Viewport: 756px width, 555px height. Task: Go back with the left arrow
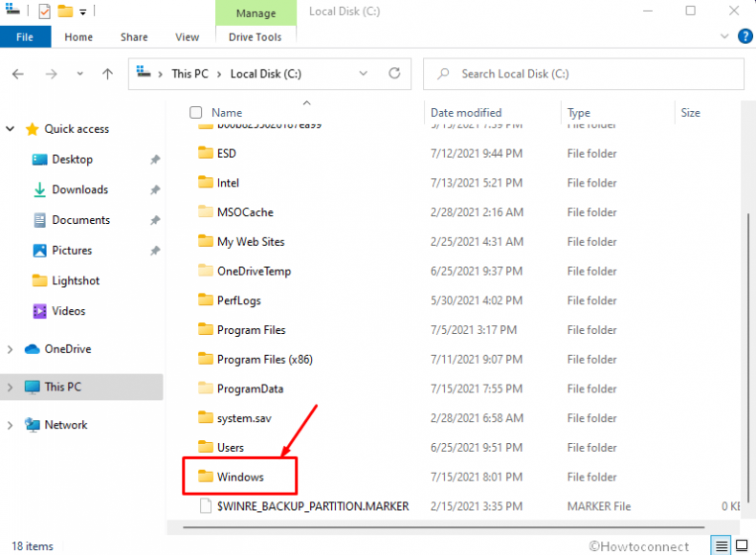18,74
